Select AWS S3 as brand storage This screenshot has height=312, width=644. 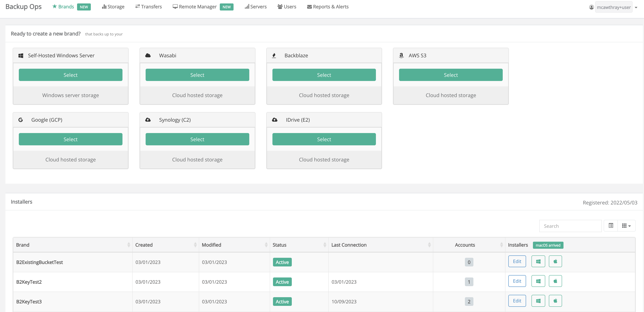(x=451, y=75)
